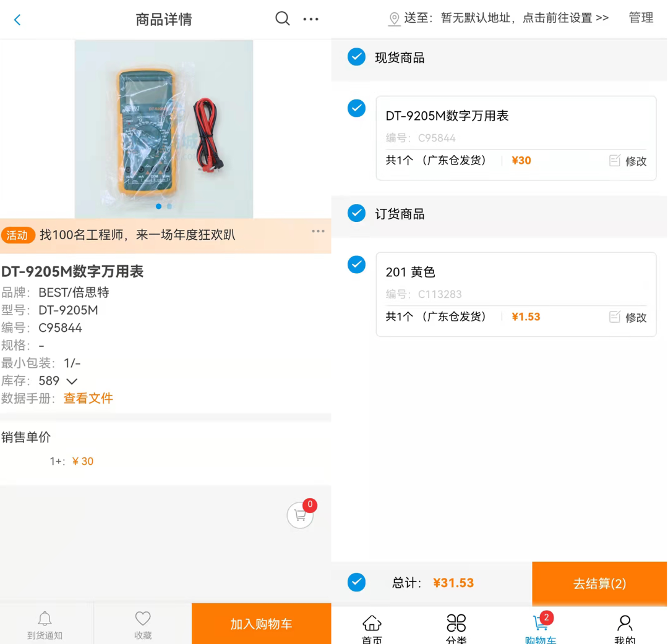Tap the 去结算(2) checkout button
This screenshot has width=668, height=644.
(x=599, y=583)
